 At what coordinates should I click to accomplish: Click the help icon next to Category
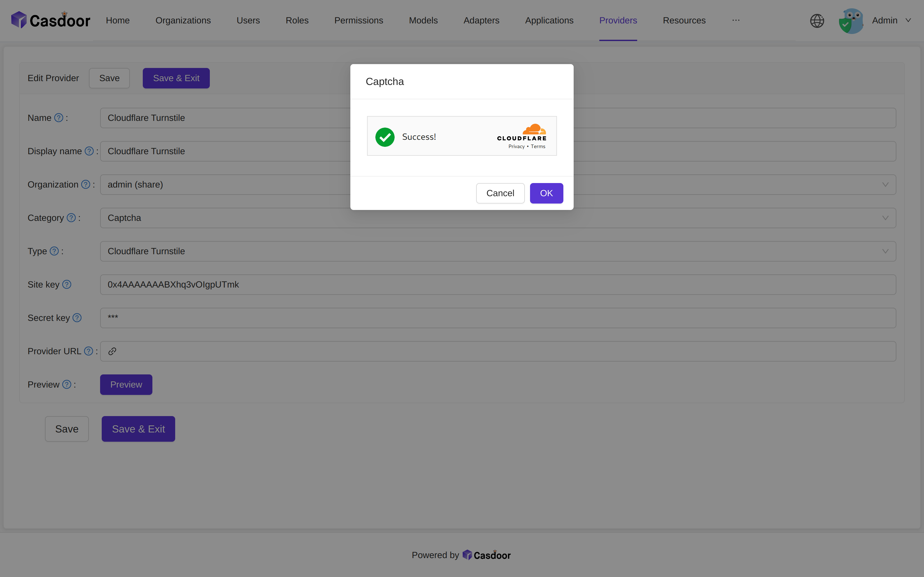tap(71, 218)
